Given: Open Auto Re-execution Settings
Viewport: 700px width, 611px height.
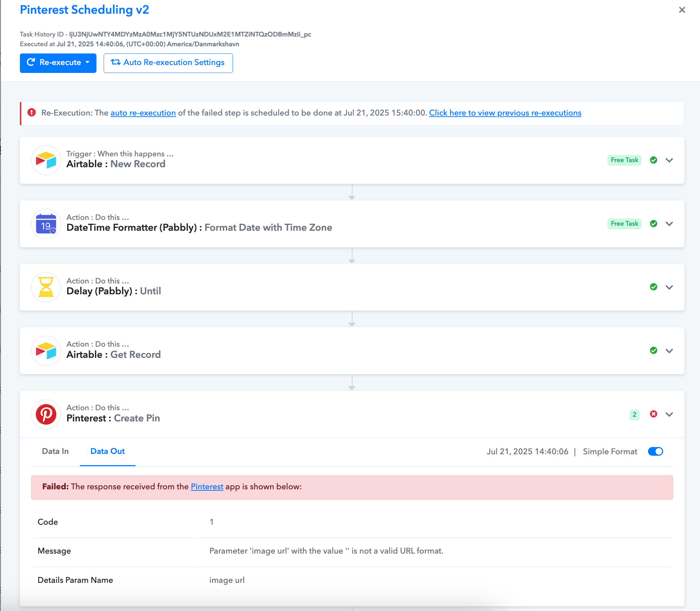Looking at the screenshot, I should (168, 63).
